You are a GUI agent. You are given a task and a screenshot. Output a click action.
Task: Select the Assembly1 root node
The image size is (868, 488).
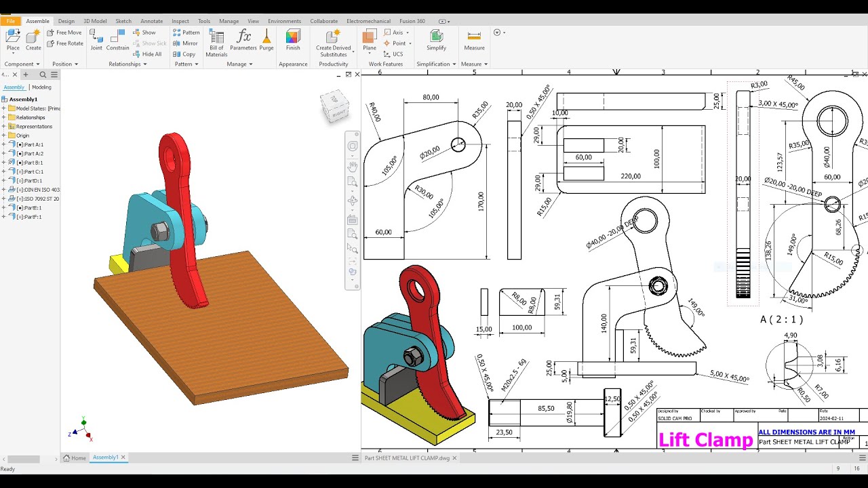pos(20,99)
